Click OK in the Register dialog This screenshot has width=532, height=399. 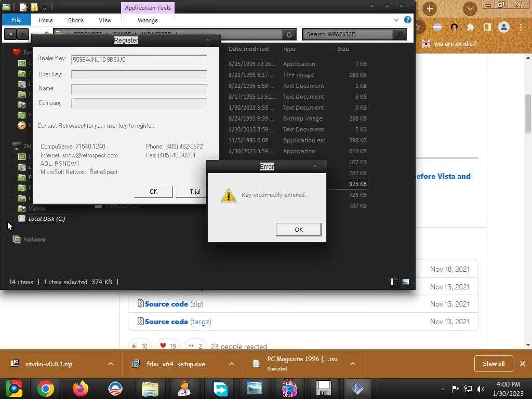[x=153, y=192]
